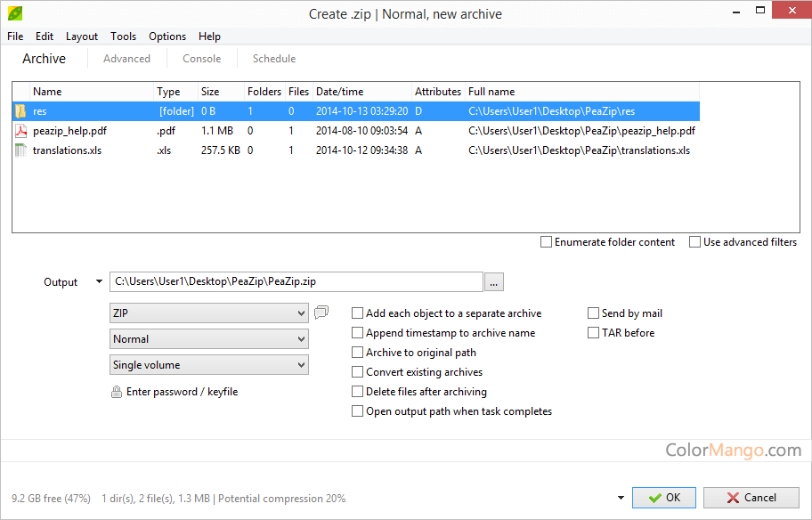Sort by the Files column header
This screenshot has width=812, height=520.
(x=299, y=92)
